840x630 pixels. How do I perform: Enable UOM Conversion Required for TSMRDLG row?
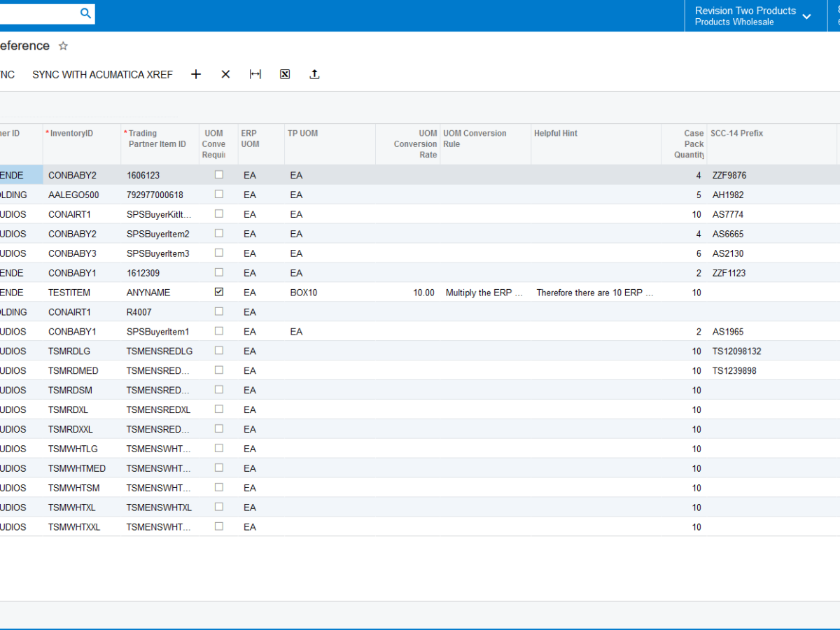click(218, 351)
